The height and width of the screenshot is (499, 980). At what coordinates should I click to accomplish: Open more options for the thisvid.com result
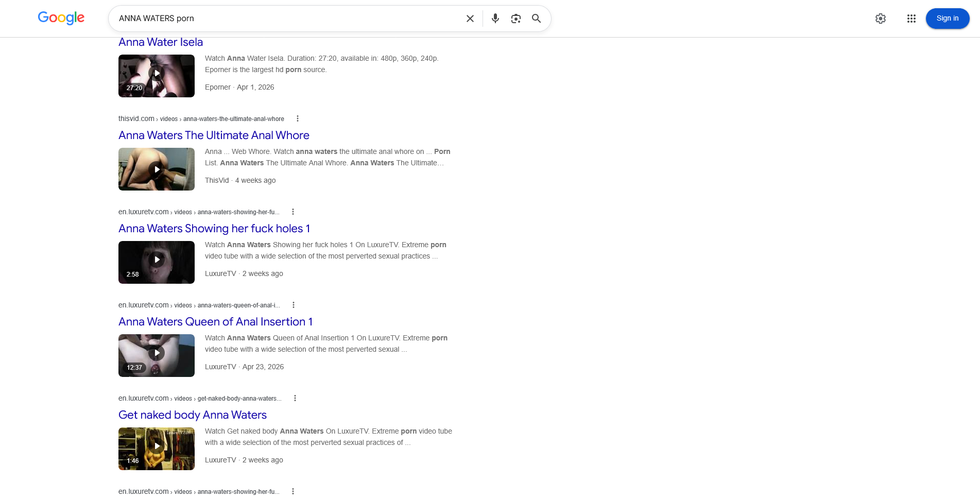(x=298, y=118)
